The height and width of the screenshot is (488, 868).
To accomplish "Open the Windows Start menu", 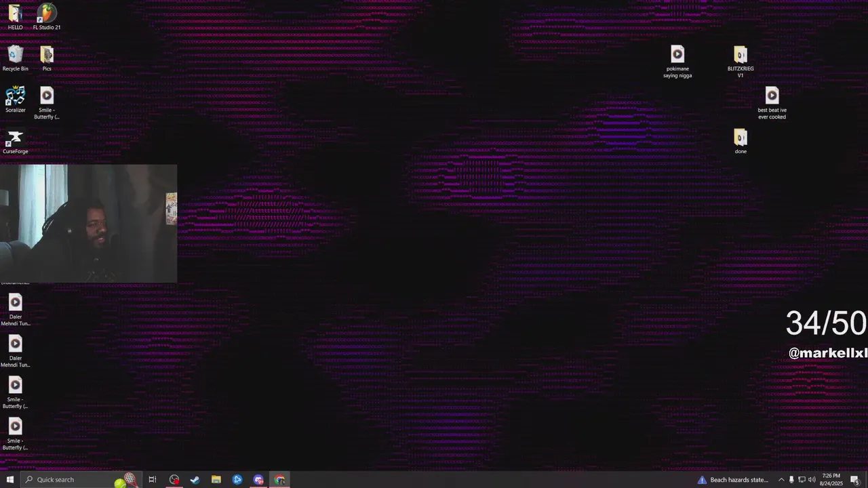I will click(x=10, y=479).
